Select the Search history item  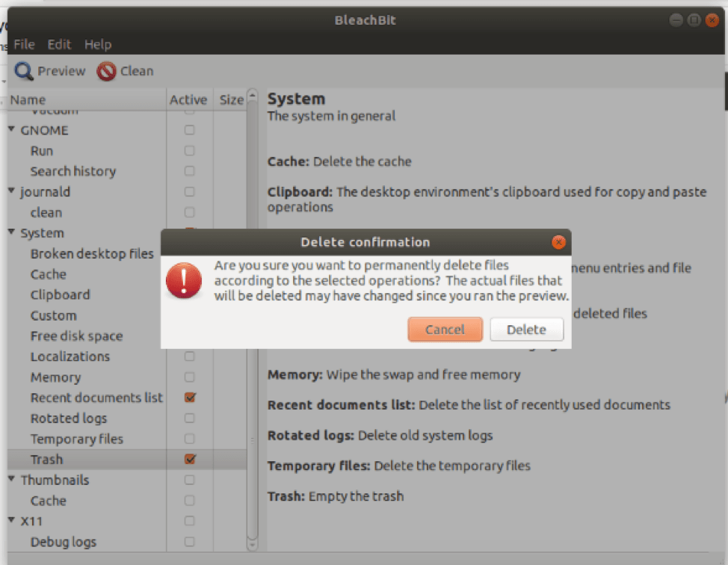click(73, 171)
